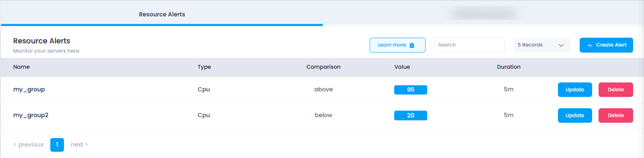644x158 pixels.
Task: Delete the my_group2 alert
Action: point(615,115)
